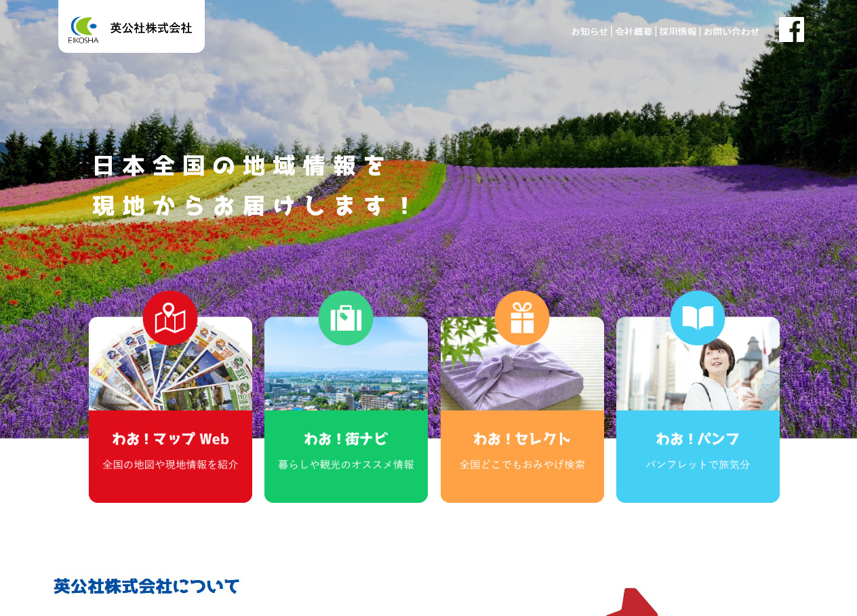Open 採用情報 in the top navigation
Image resolution: width=857 pixels, height=616 pixels.
(x=678, y=31)
